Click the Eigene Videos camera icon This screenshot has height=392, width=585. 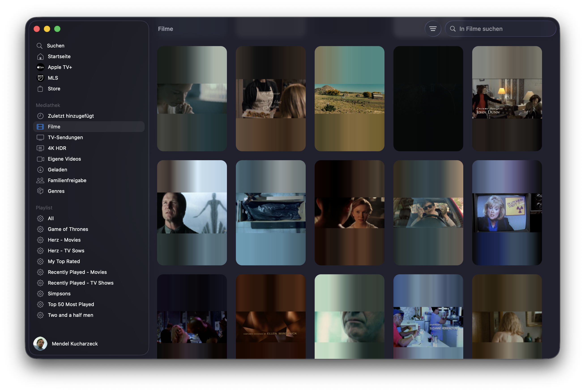click(40, 159)
